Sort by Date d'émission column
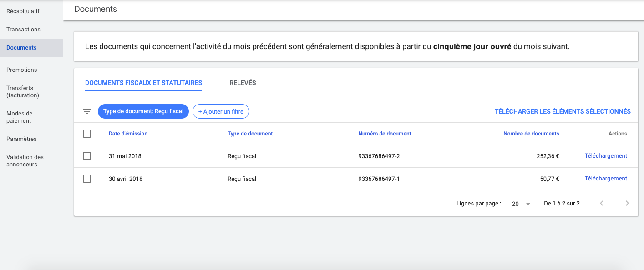Screen dimensions: 644x270 [128, 134]
